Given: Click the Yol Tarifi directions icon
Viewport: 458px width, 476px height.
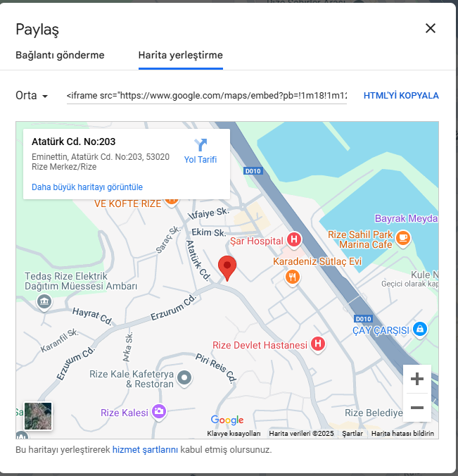Looking at the screenshot, I should [201, 144].
